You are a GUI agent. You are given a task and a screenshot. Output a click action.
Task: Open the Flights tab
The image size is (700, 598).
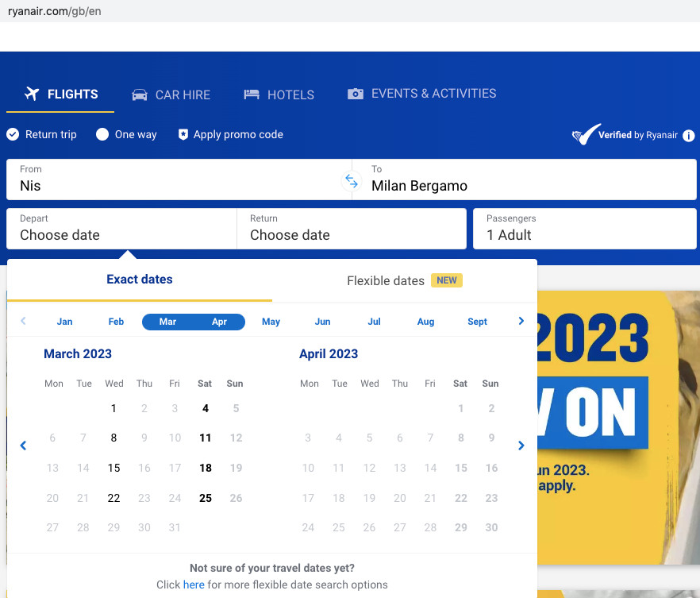(61, 95)
